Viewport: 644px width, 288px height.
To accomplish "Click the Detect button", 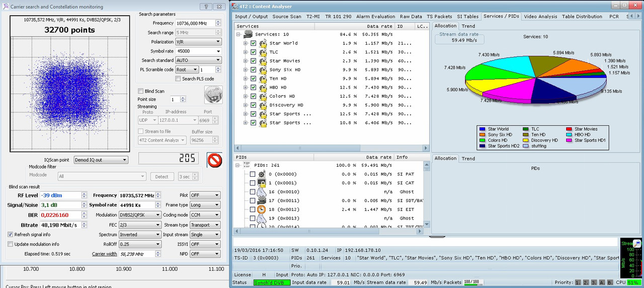I will (162, 176).
